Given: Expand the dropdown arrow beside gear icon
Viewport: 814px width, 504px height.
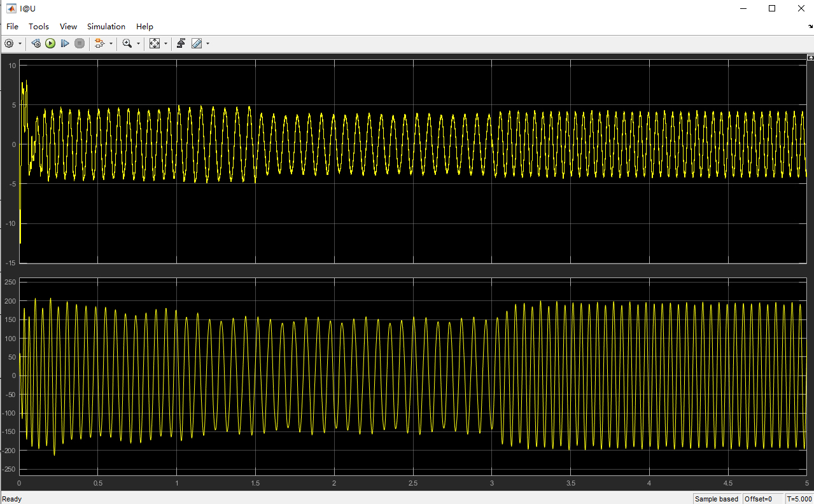Looking at the screenshot, I should point(20,43).
